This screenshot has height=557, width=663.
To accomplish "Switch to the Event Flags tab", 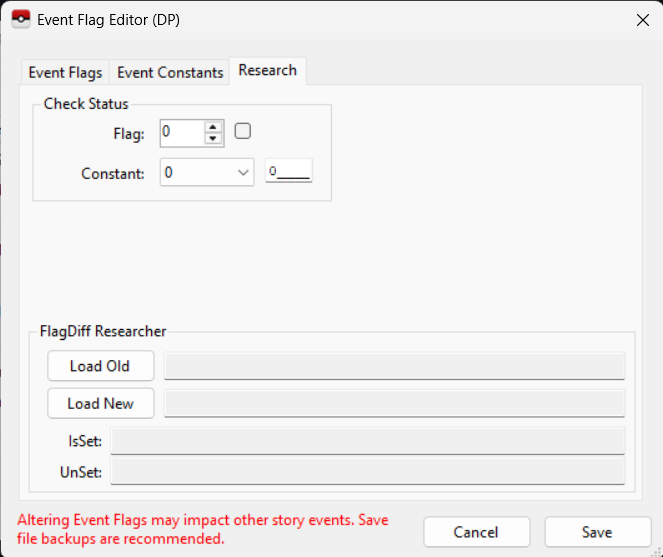I will coord(65,72).
